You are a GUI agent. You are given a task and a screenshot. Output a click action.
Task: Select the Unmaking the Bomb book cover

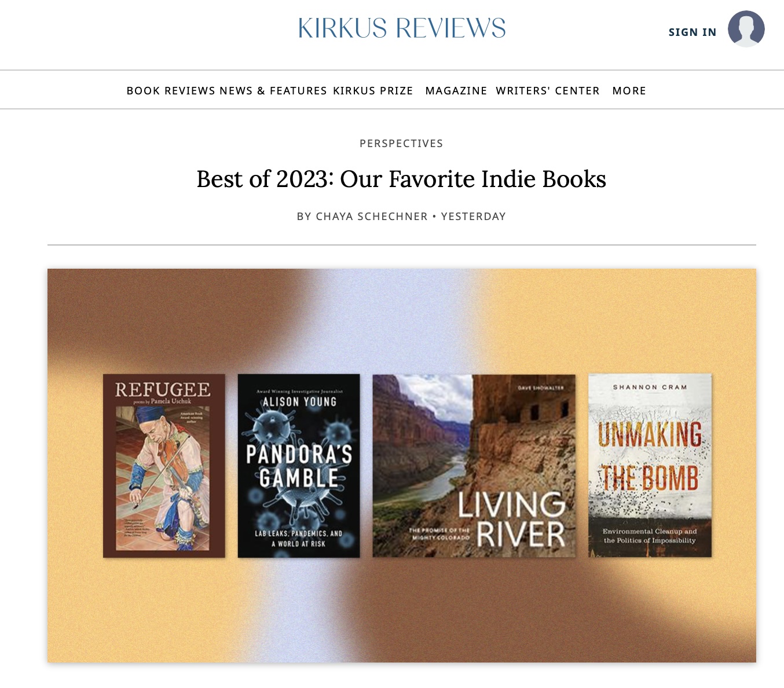650,466
